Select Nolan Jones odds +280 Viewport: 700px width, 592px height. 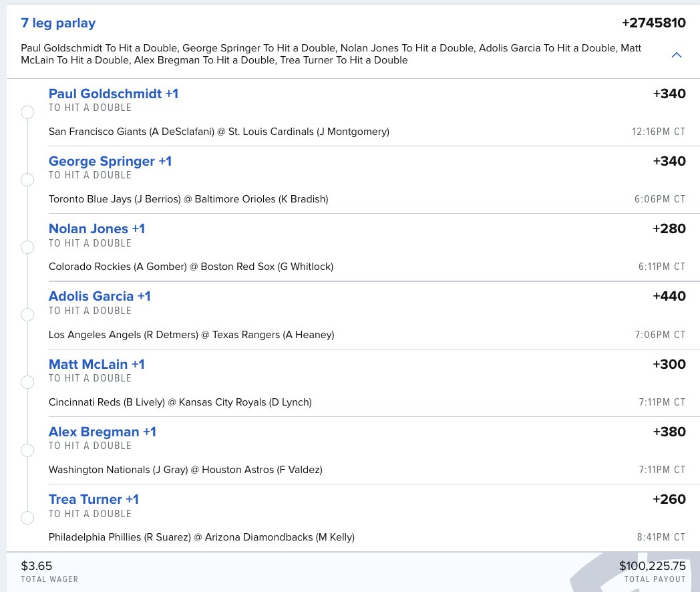669,229
